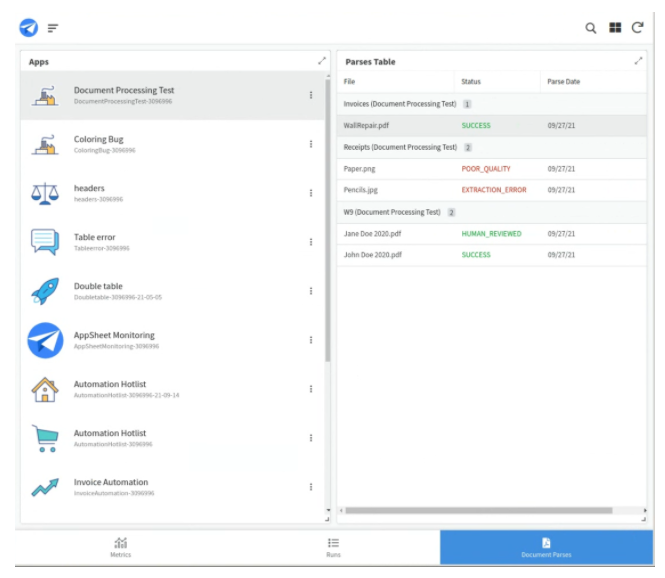Open the WallRepair.pdf parse row
The height and width of the screenshot is (578, 665).
tap(492, 126)
